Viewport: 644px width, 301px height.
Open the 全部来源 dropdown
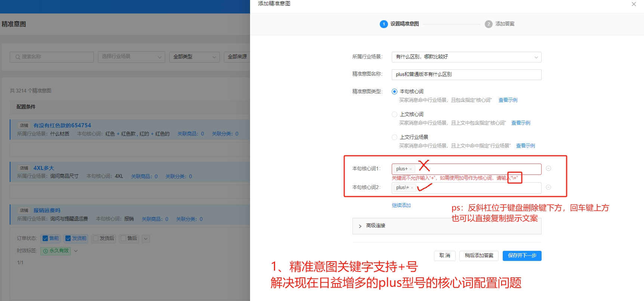pyautogui.click(x=237, y=57)
